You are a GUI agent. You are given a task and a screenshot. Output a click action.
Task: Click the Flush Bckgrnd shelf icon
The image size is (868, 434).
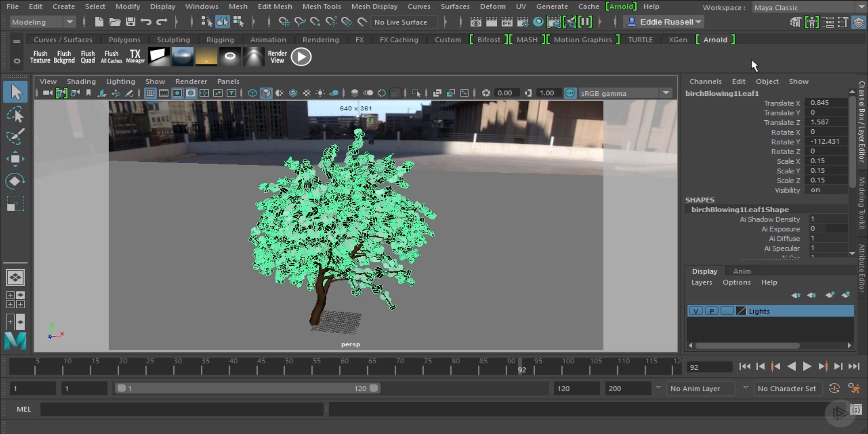point(64,57)
